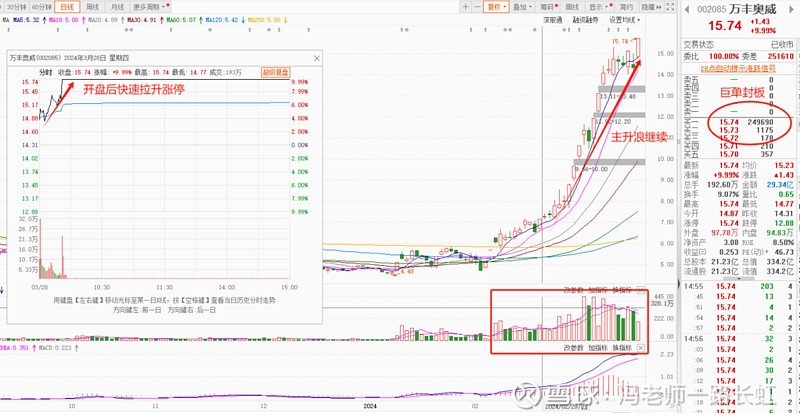This screenshot has width=800, height=420.
Task: Go to previous stock arrow
Action: (x=687, y=9)
